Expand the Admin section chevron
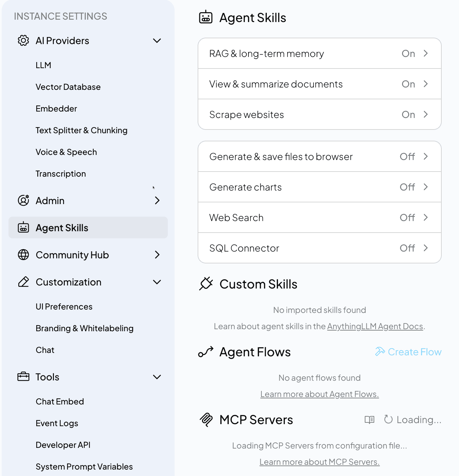Image resolution: width=459 pixels, height=476 pixels. click(x=157, y=200)
